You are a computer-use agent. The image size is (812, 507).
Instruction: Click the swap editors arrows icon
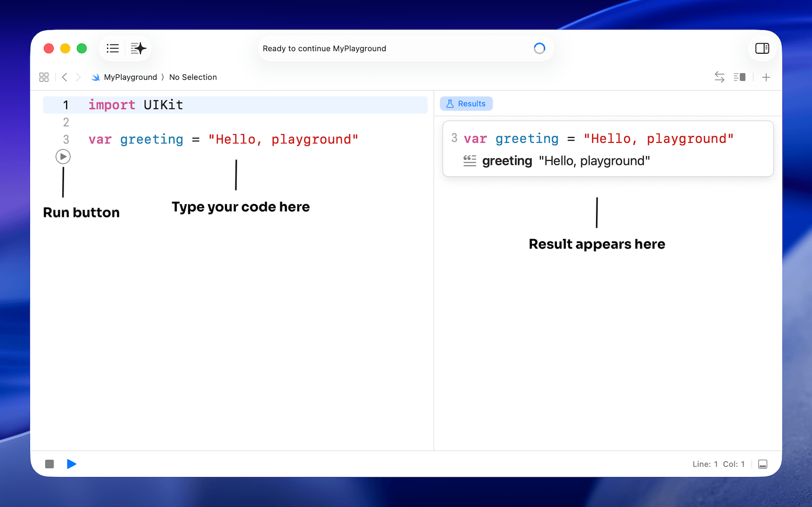(x=719, y=77)
